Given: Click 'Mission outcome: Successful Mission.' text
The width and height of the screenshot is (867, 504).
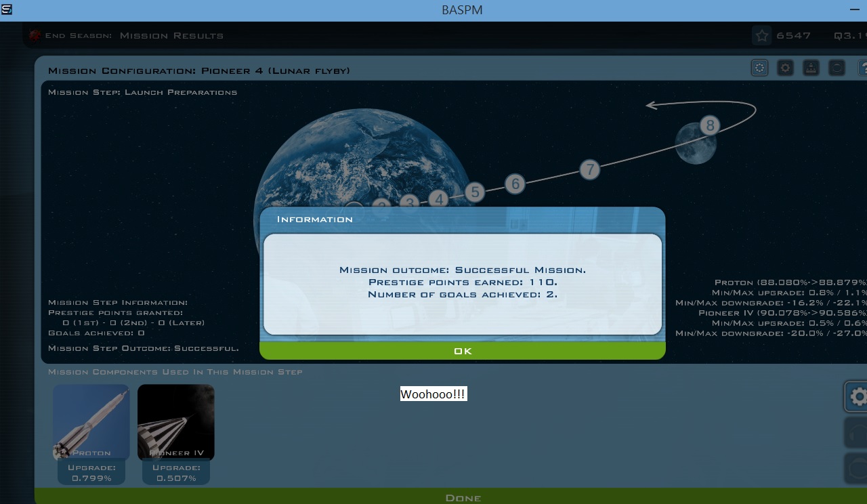Looking at the screenshot, I should point(463,270).
